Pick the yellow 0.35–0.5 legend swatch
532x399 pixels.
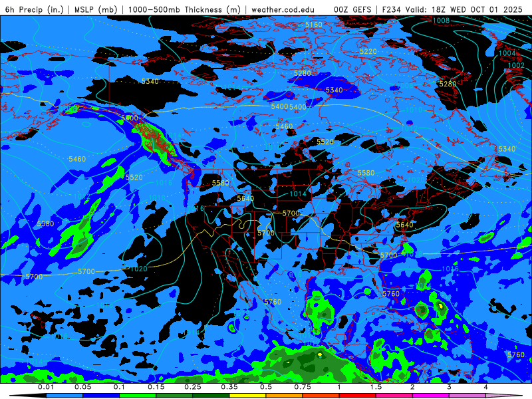[247, 396]
